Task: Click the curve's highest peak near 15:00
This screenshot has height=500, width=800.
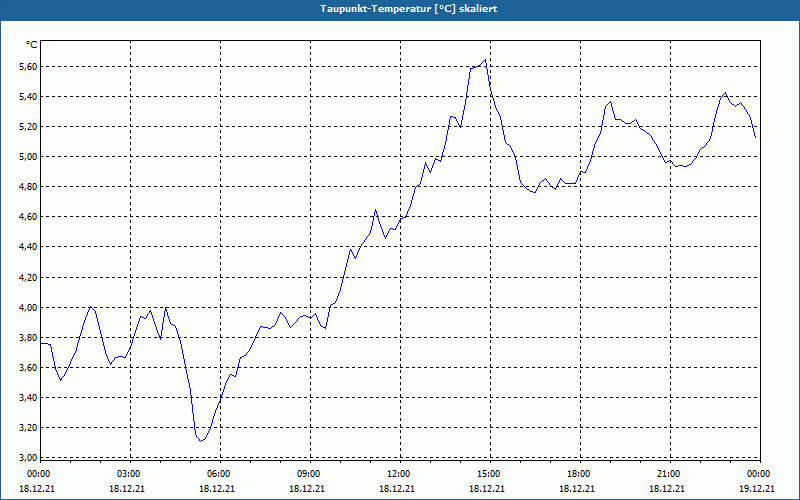Action: [x=485, y=60]
